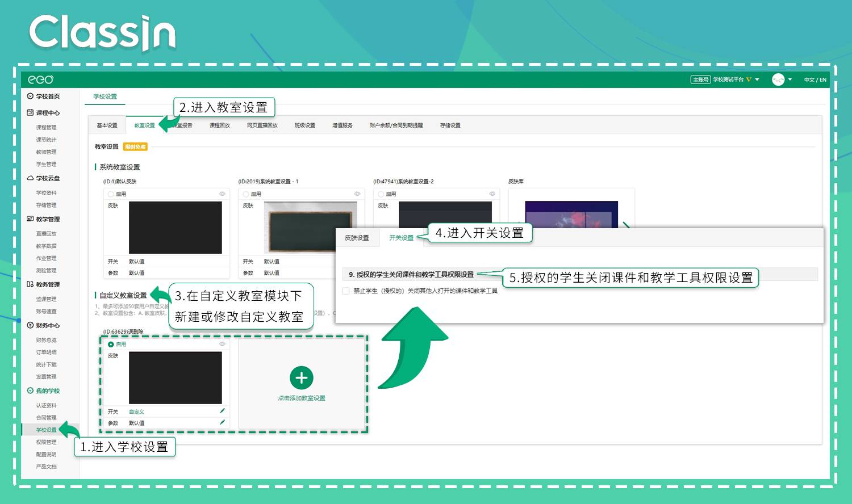Open the 网页直播回放 tab
The width and height of the screenshot is (852, 504).
pyautogui.click(x=262, y=125)
